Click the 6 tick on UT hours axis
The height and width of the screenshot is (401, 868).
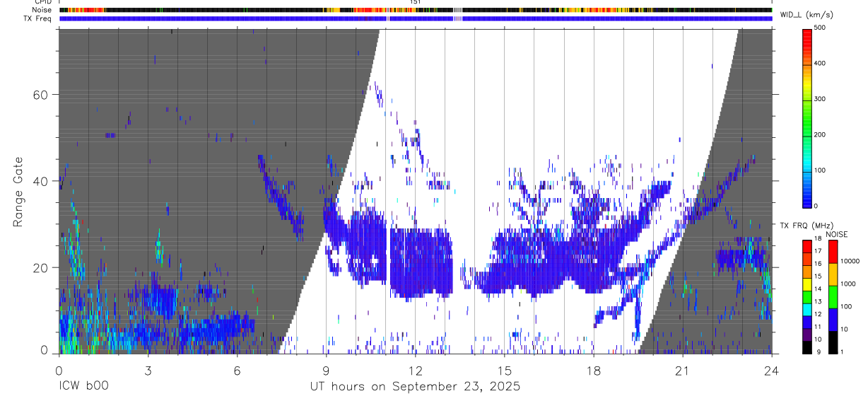click(x=237, y=370)
